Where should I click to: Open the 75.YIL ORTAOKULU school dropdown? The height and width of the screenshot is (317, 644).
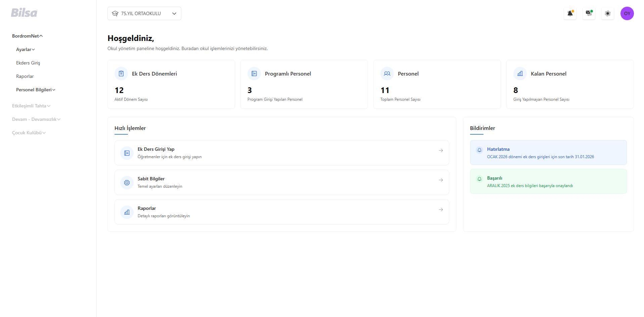[144, 13]
